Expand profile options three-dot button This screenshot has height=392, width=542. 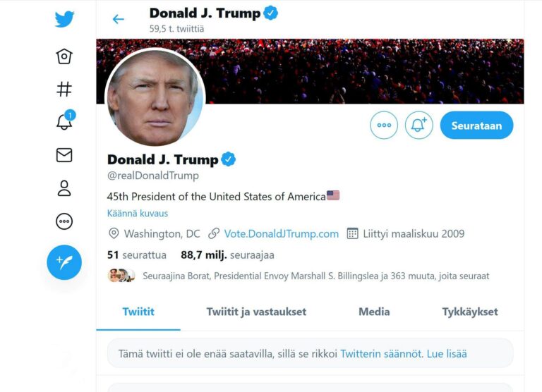click(x=384, y=125)
